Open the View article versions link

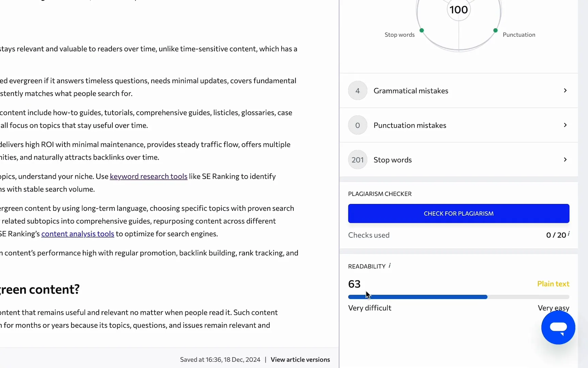coord(300,359)
